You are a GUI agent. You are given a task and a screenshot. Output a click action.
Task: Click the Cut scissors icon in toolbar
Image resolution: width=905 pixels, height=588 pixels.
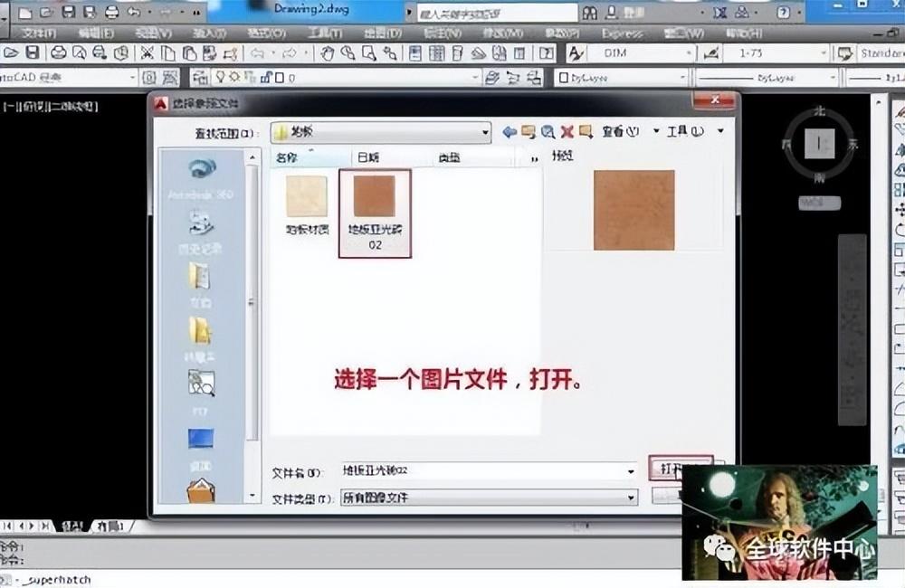(148, 53)
